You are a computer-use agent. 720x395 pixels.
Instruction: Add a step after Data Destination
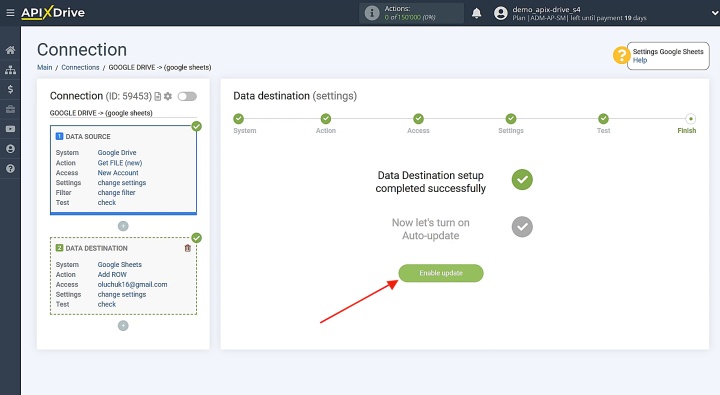(x=123, y=326)
